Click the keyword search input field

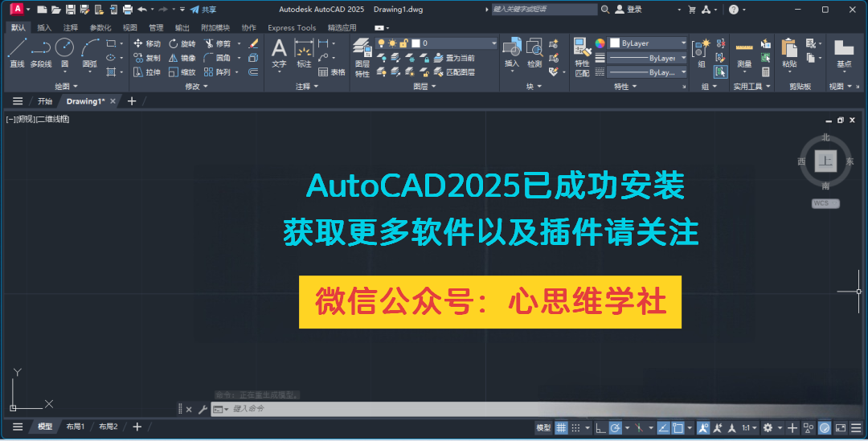tap(544, 10)
